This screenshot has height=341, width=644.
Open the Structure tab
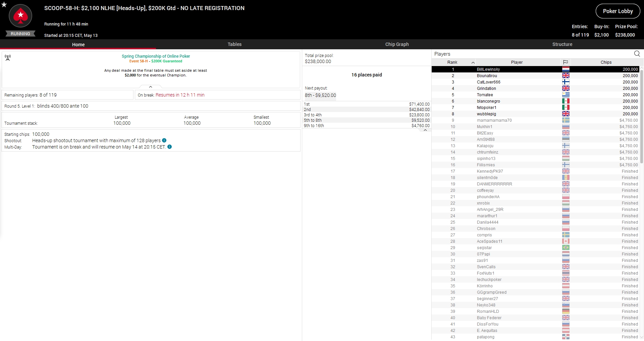(x=562, y=44)
